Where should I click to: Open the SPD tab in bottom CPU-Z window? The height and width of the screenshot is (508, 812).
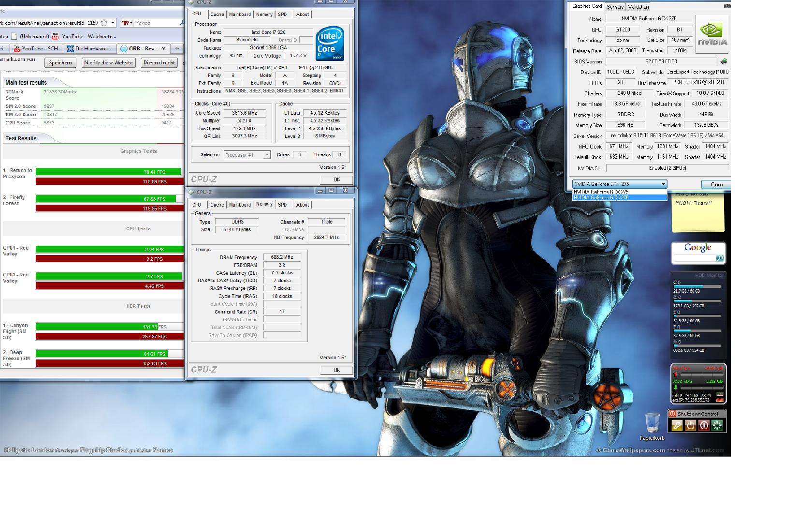[x=282, y=205]
